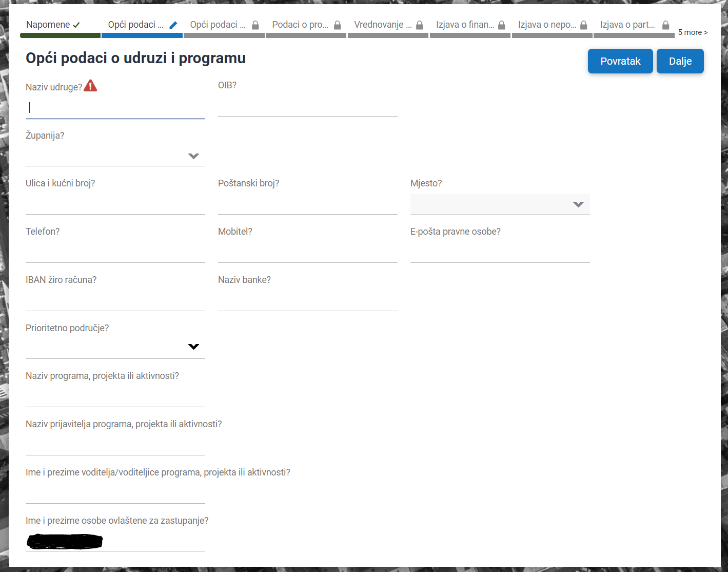Click the red warning icon beside Naziv udruge
Image resolution: width=728 pixels, height=572 pixels.
point(90,86)
